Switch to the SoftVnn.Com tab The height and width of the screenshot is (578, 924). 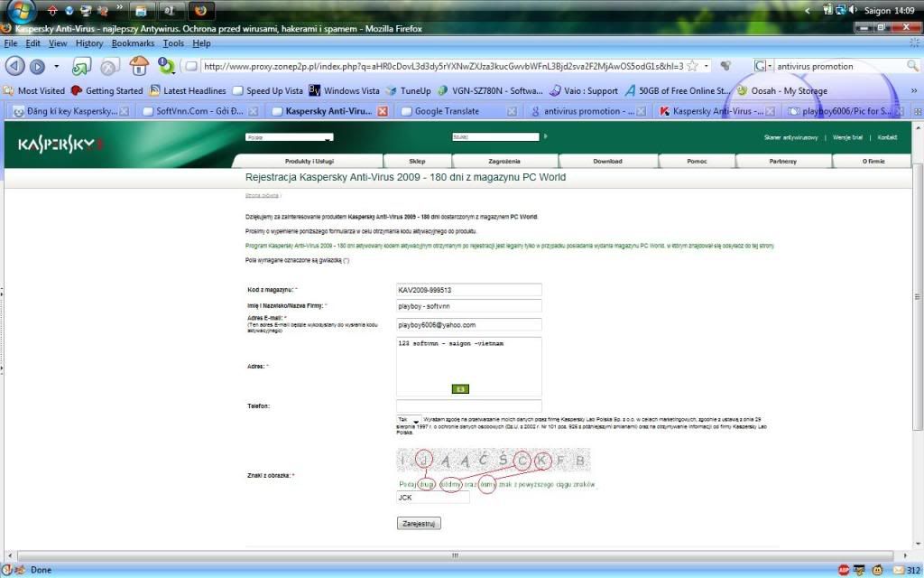point(200,111)
